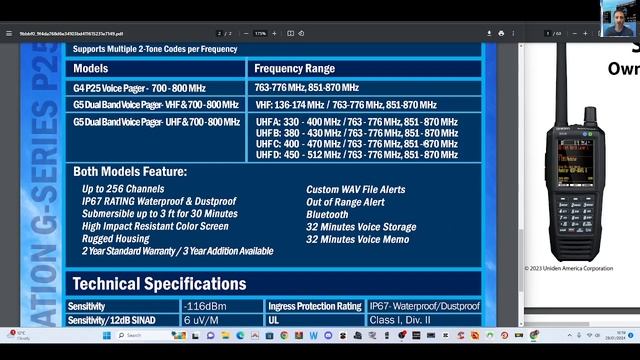
Task: Click the right PDF horizontal scrollbar
Action: coord(557,324)
